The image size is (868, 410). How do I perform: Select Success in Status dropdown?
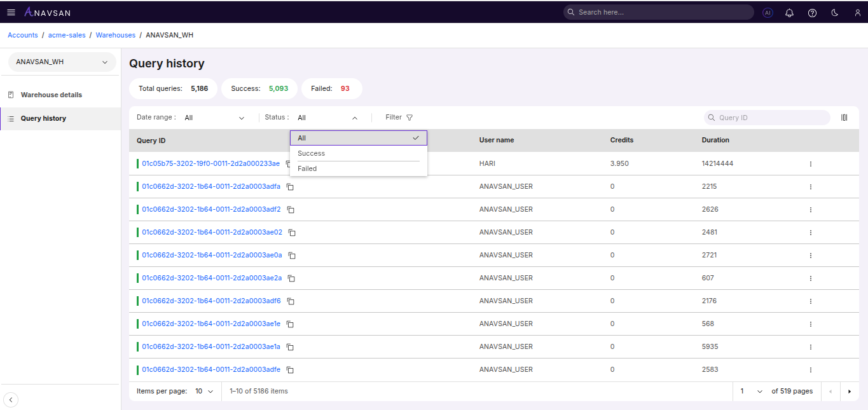click(x=311, y=153)
